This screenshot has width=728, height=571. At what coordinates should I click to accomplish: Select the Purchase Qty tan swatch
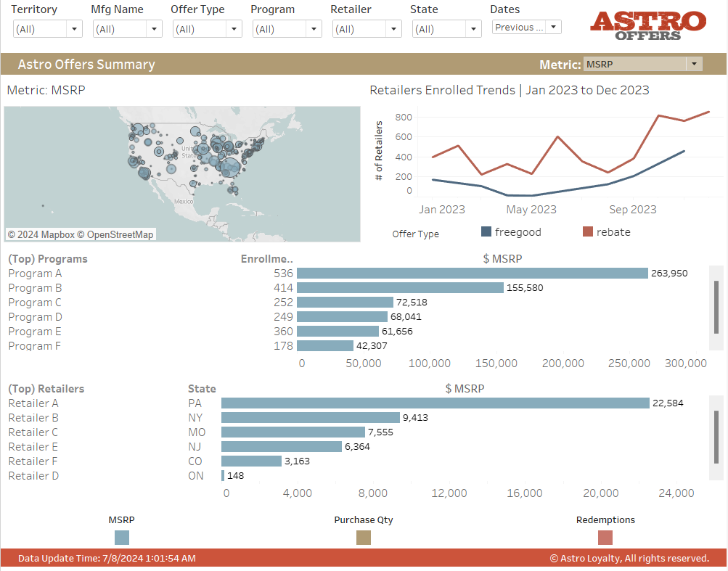[x=364, y=538]
